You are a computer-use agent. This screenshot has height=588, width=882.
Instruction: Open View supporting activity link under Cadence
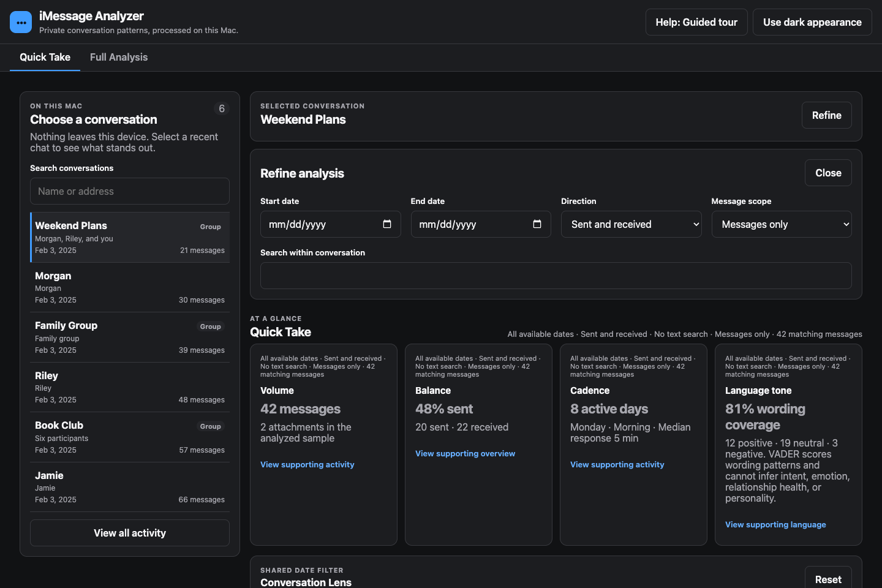point(617,464)
